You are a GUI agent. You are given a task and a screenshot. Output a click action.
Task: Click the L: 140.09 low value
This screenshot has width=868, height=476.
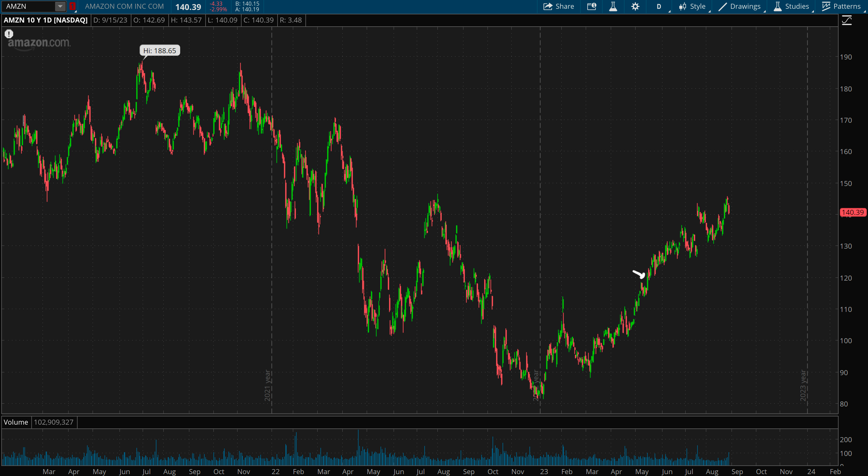[x=222, y=20]
